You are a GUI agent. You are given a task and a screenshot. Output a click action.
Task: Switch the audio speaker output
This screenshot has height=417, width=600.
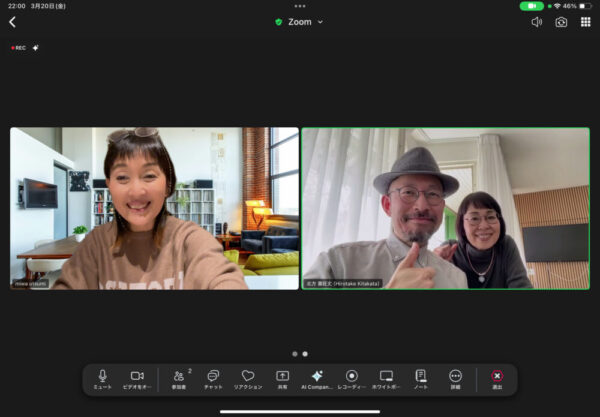[x=537, y=22]
